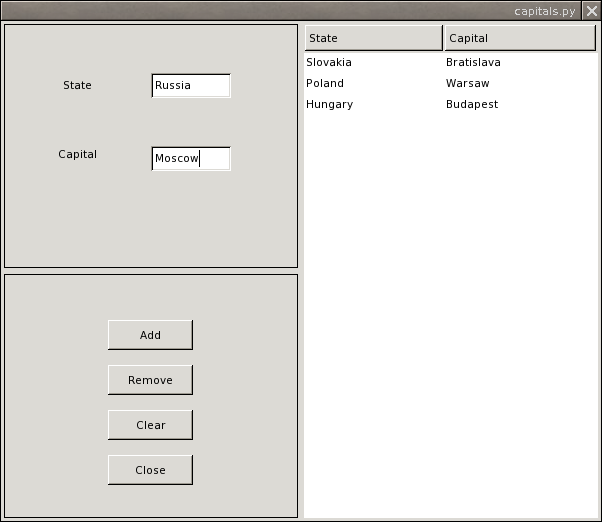
Task: Click the Capital label beside the input
Action: pos(77,154)
